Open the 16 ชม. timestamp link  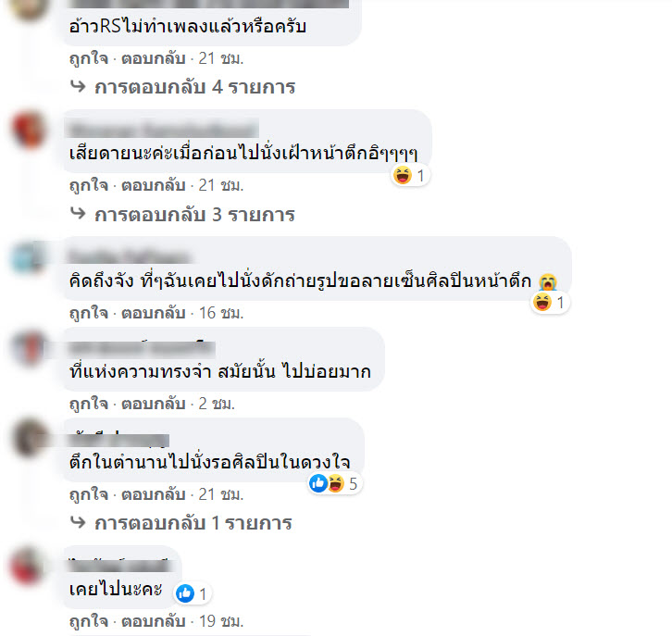coord(221,313)
